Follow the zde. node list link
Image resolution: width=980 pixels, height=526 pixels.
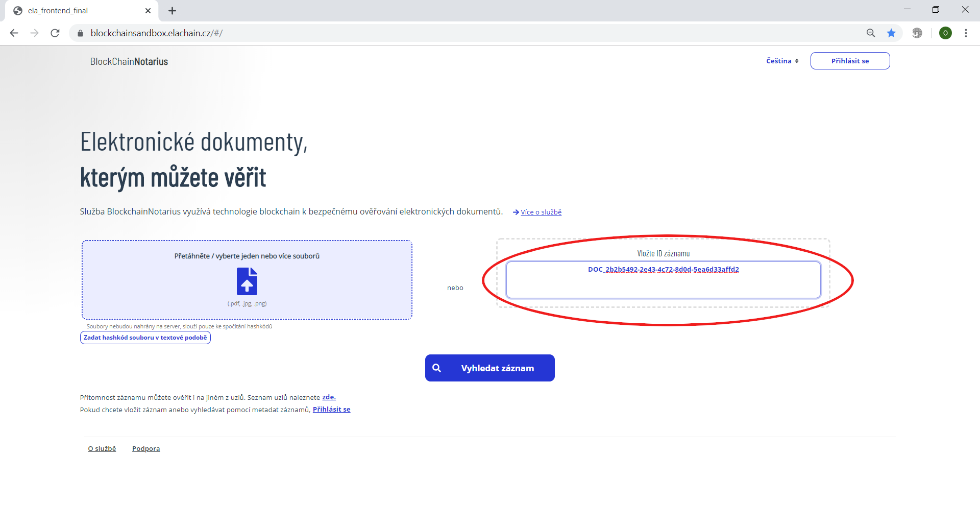[x=329, y=397]
